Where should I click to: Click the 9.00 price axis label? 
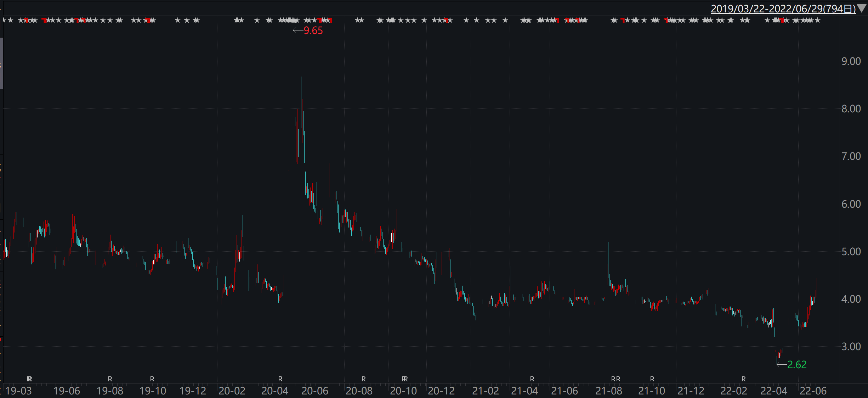pos(851,61)
